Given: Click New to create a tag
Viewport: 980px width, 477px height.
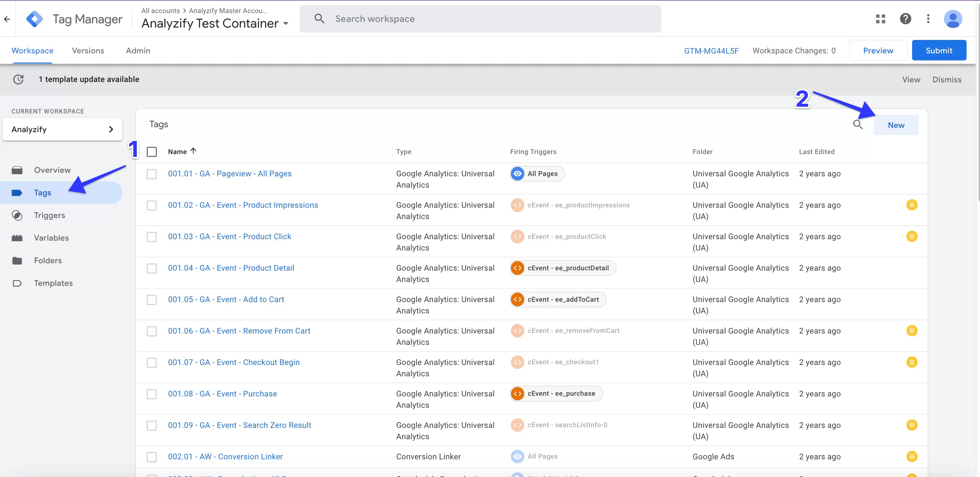Looking at the screenshot, I should click(x=896, y=125).
